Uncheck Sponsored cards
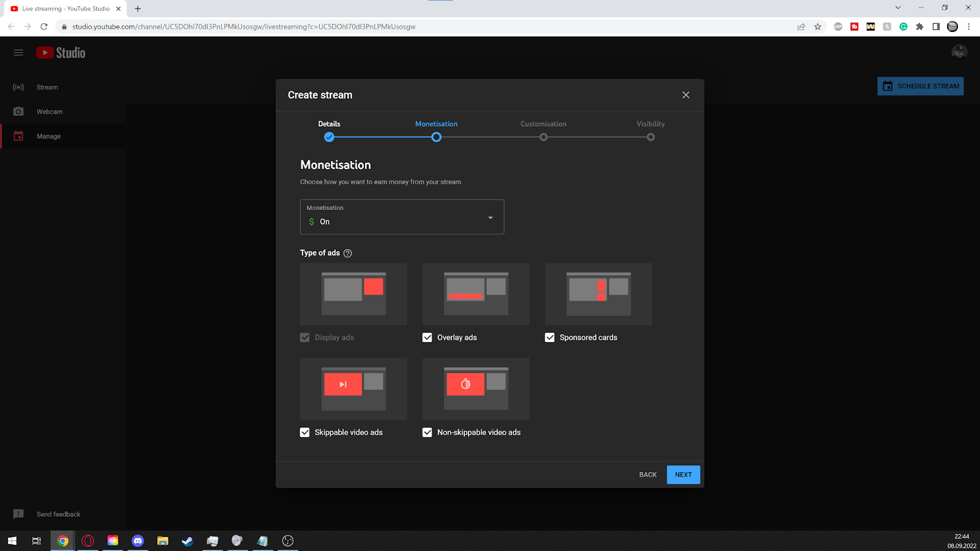The image size is (980, 551). 550,337
